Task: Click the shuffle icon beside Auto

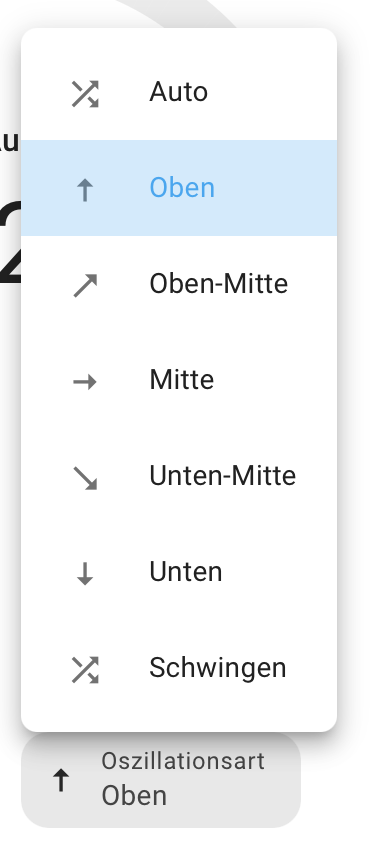Action: point(85,94)
